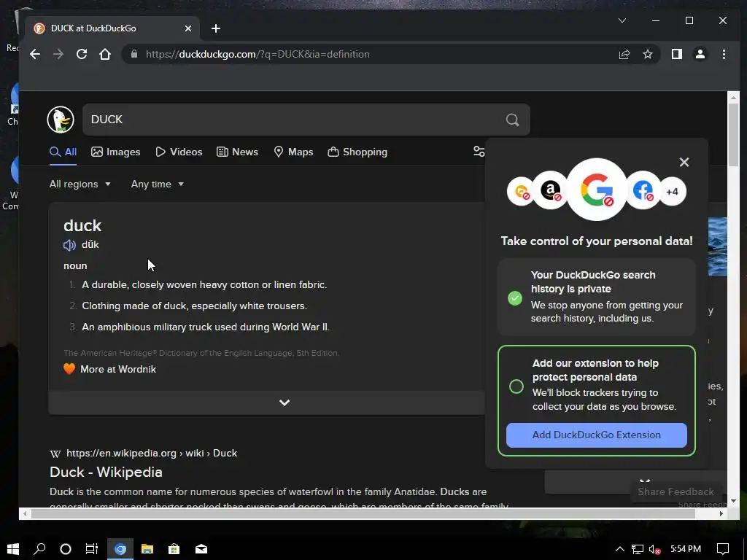Open the browser profile menu
The width and height of the screenshot is (747, 560).
click(700, 54)
